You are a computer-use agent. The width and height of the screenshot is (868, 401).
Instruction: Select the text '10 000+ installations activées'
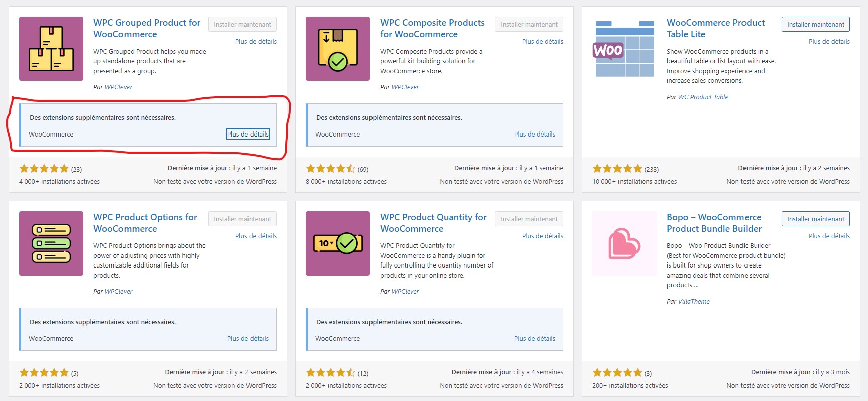[x=635, y=181]
